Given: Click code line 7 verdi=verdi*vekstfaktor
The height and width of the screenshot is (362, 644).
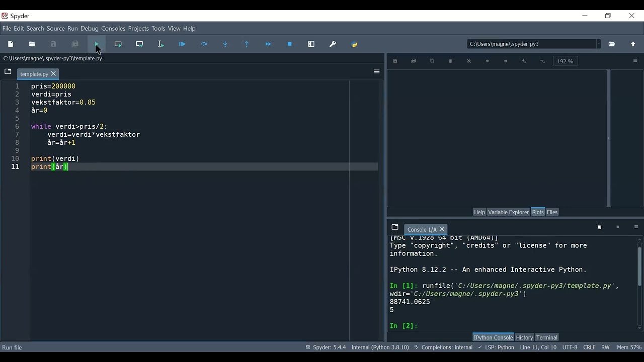Looking at the screenshot, I should (94, 134).
